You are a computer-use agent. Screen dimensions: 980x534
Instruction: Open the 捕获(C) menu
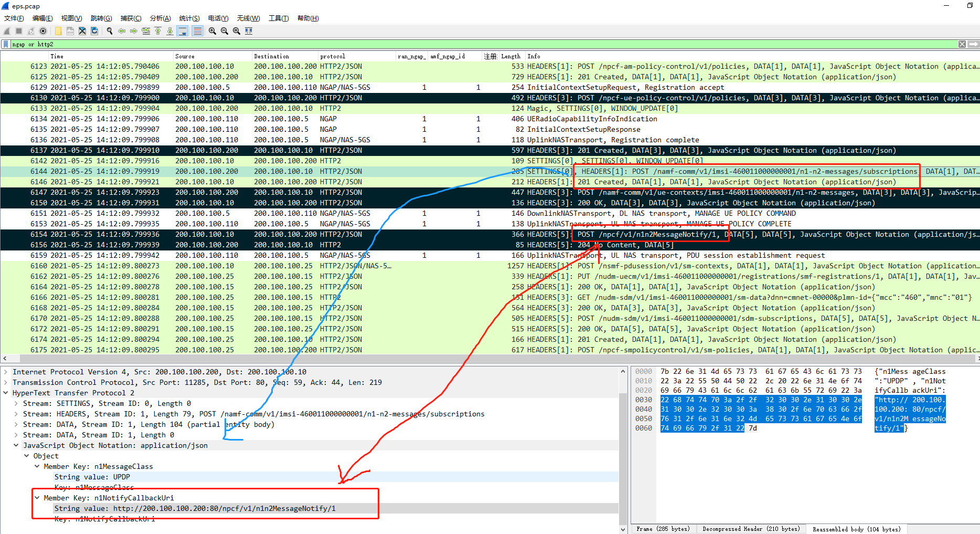[x=131, y=18]
